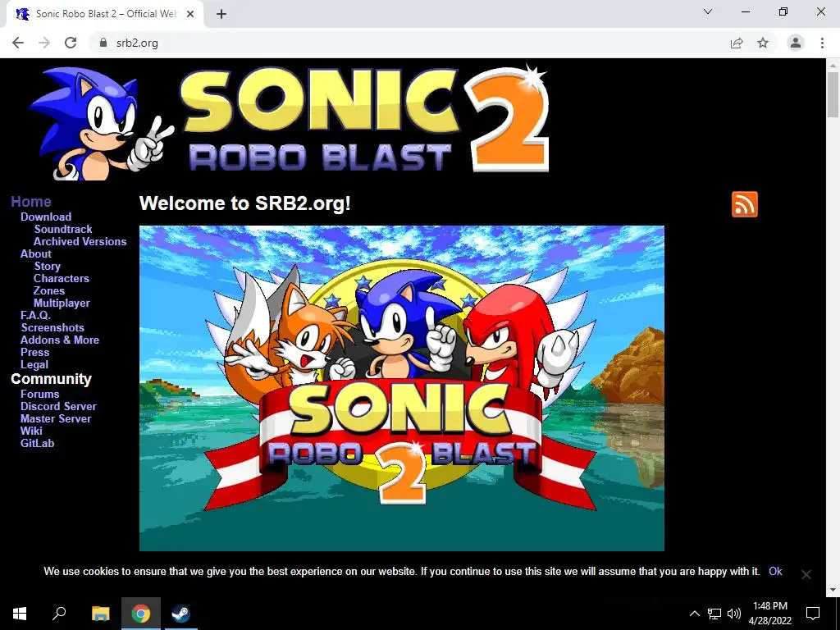
Task: Select the Sonic Robo Blast 2 browser tab
Action: click(105, 14)
